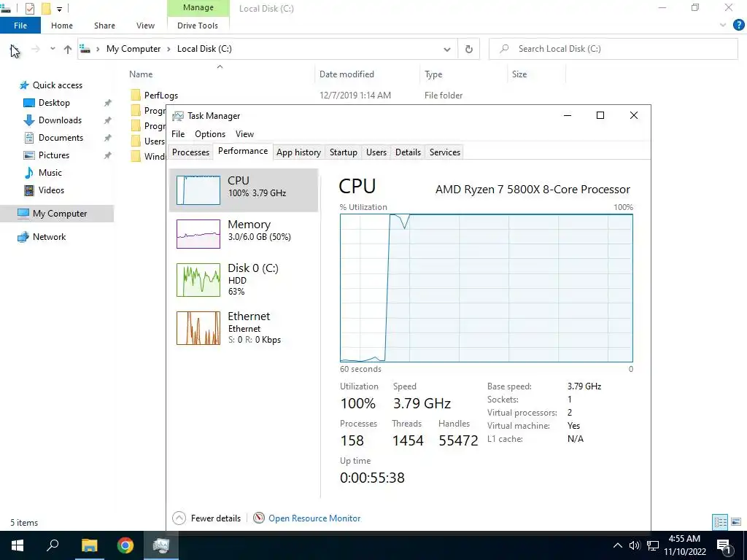Open the Home ribbon tab in Explorer
Screen dimensions: 747x560
[62, 26]
